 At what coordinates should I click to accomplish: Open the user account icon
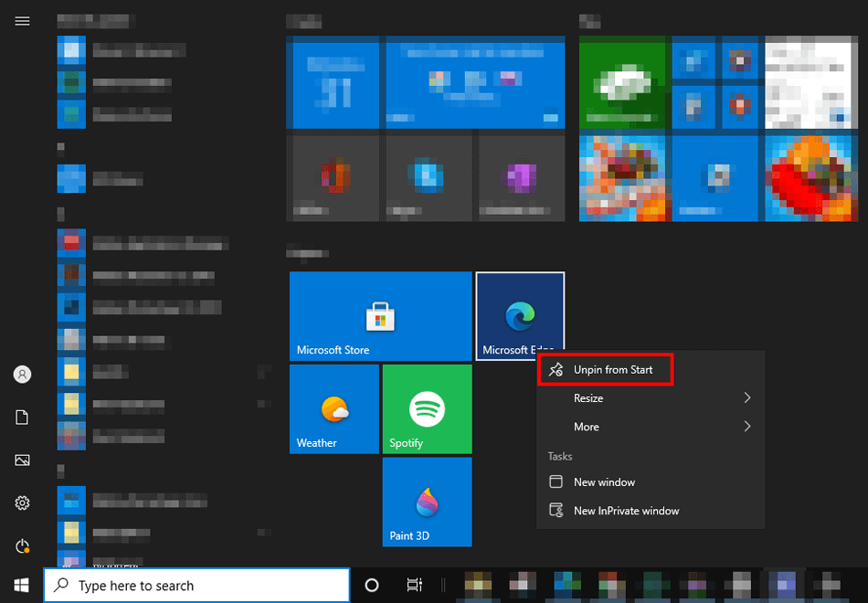tap(23, 375)
